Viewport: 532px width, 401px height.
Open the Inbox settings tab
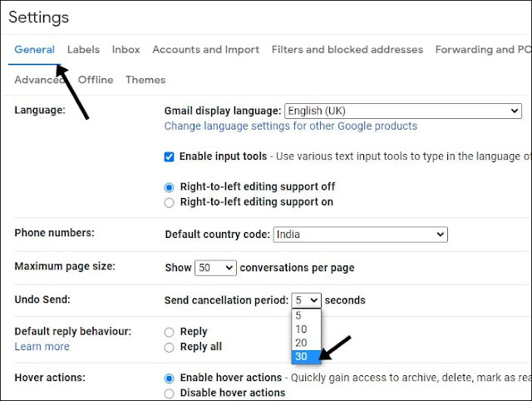coord(126,50)
